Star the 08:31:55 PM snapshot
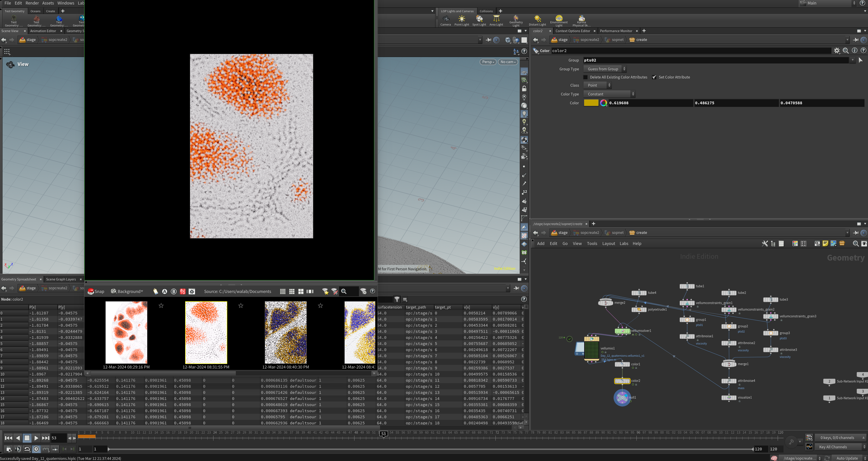 click(x=241, y=305)
